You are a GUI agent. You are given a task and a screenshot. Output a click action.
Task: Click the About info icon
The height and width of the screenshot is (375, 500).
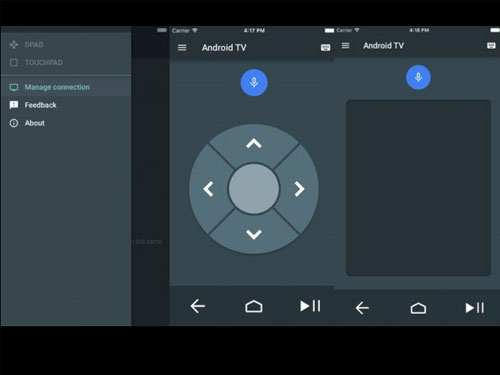tap(14, 123)
